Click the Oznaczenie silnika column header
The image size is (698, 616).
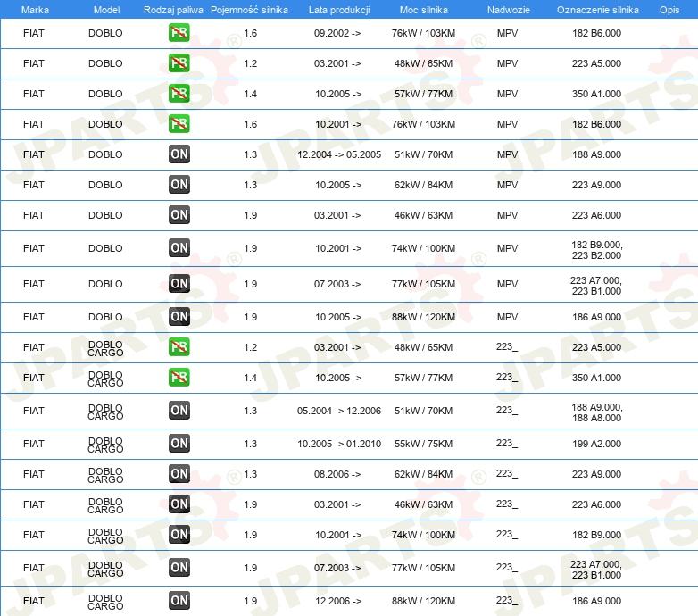click(597, 10)
